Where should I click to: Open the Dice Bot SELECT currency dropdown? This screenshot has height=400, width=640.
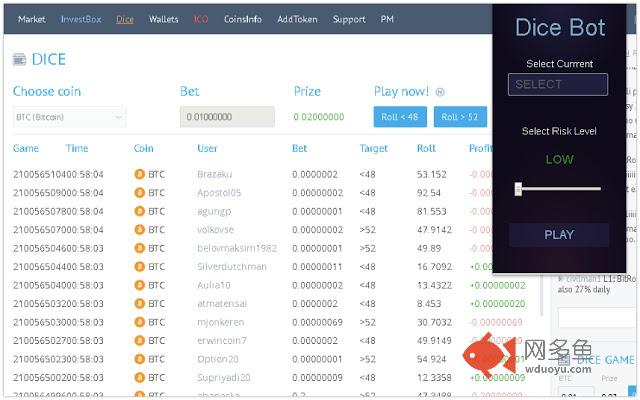pyautogui.click(x=558, y=84)
